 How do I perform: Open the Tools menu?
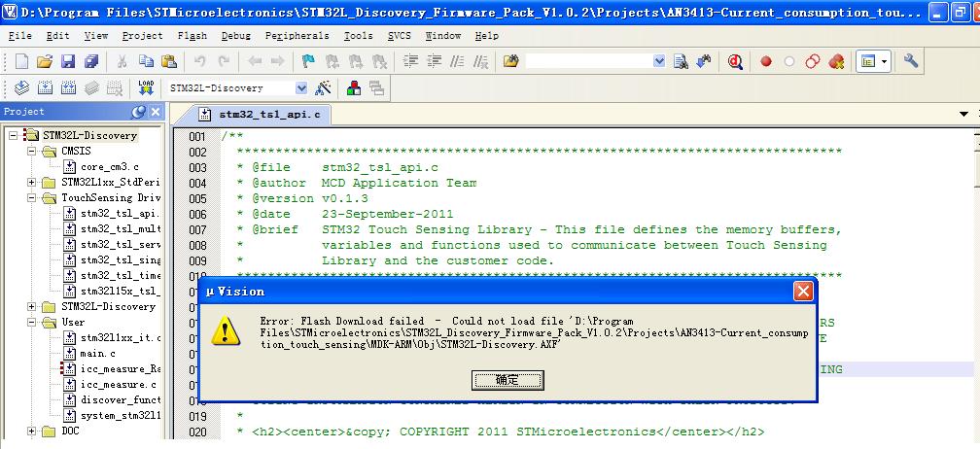coord(358,36)
